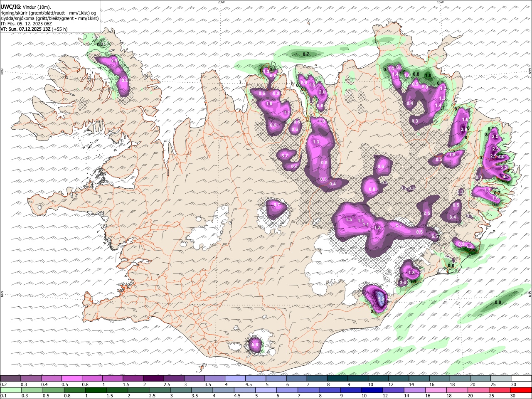Click the bright pink 0.5–0.8 swatch in upper scale
Image resolution: width=532 pixels, height=399 pixels.
71,379
